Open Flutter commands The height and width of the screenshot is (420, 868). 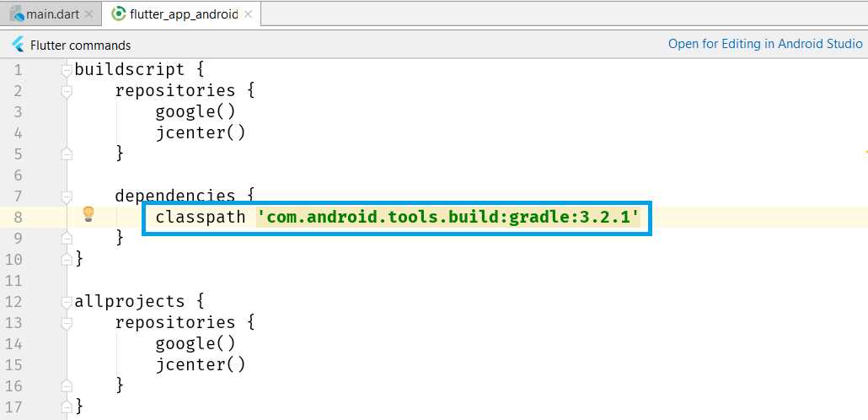(80, 46)
